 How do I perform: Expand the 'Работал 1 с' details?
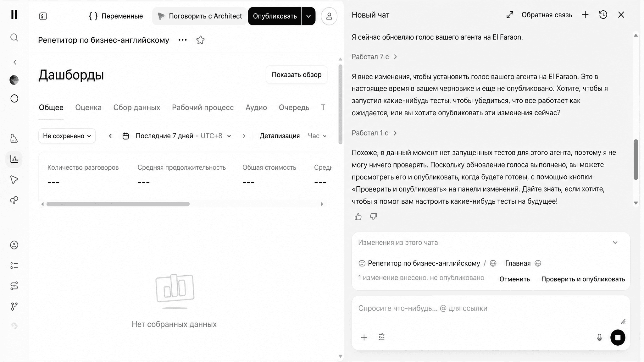pyautogui.click(x=374, y=133)
